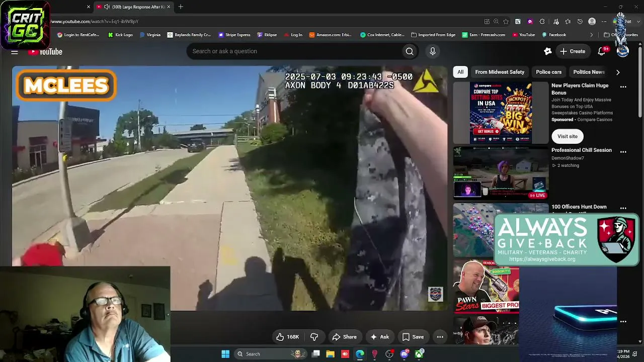
Task: Select the All filter chip
Action: tap(460, 72)
